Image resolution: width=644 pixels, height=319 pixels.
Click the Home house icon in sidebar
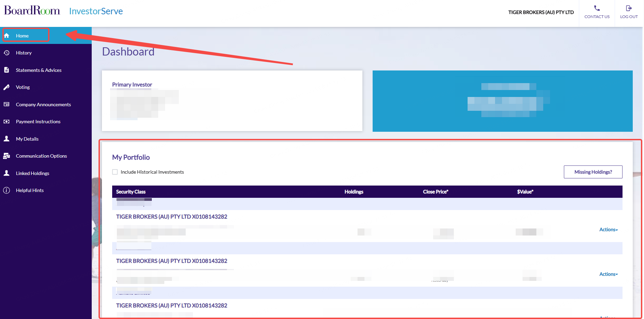pyautogui.click(x=6, y=36)
